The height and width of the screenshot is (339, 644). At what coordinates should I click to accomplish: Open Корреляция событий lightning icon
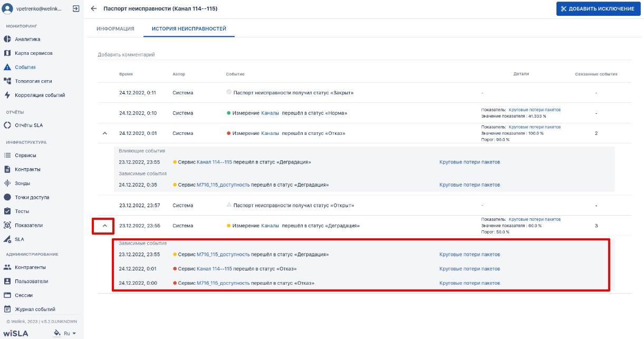coord(7,95)
